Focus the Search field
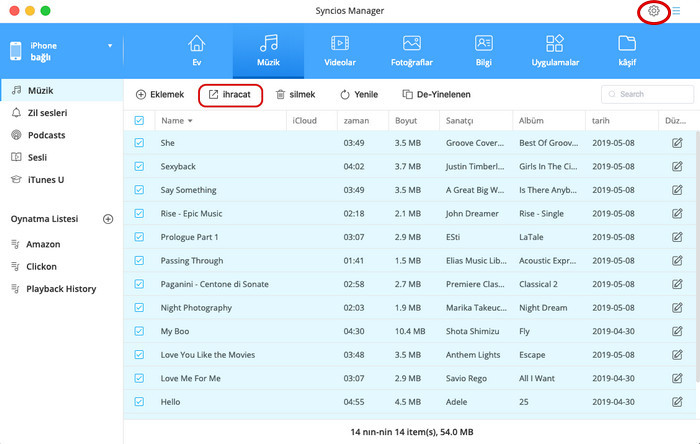 [647, 94]
